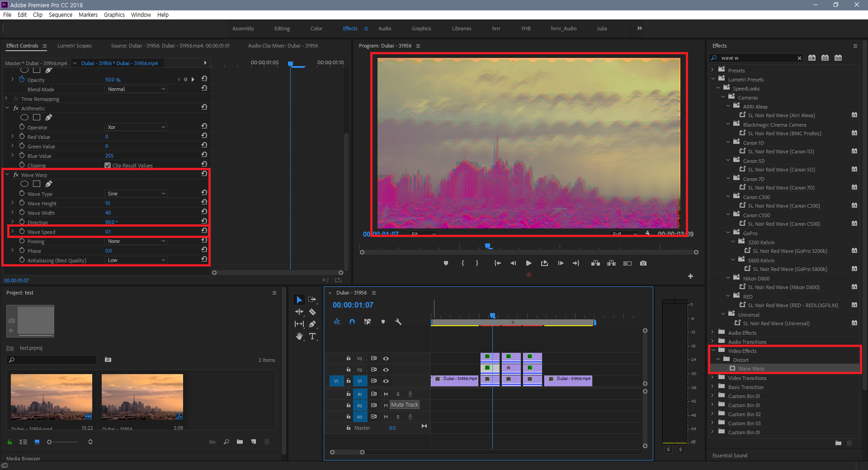Expand the Video Transitions folder

tap(712, 378)
